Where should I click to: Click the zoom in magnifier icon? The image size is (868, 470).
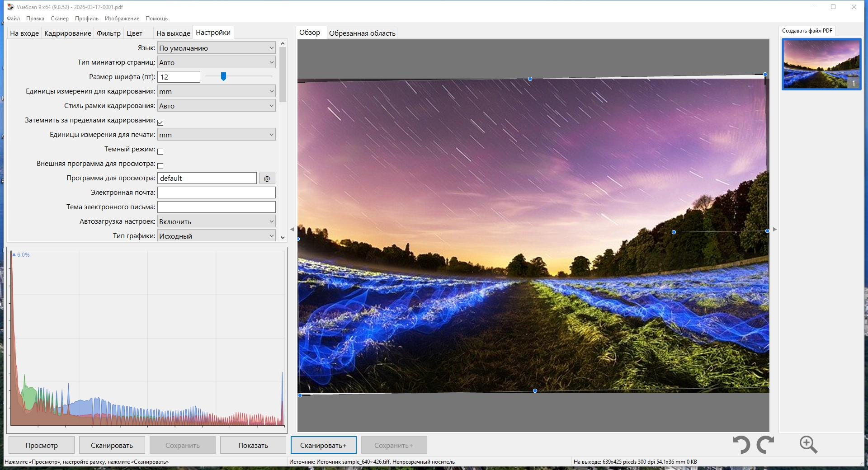(808, 445)
